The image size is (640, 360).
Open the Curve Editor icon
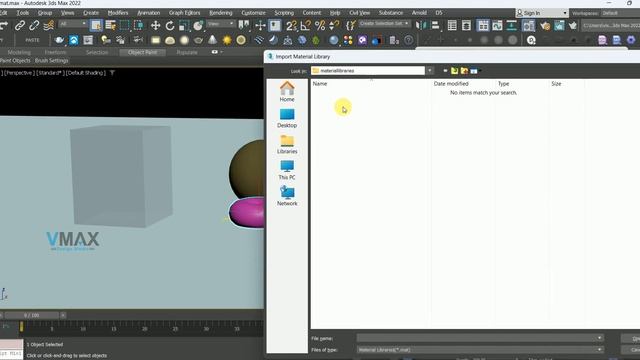point(497,26)
